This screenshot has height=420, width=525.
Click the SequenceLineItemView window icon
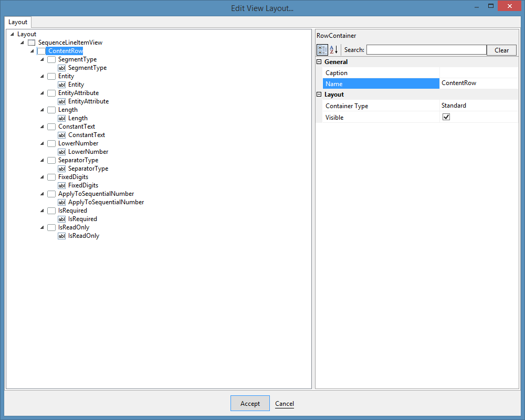tap(31, 43)
